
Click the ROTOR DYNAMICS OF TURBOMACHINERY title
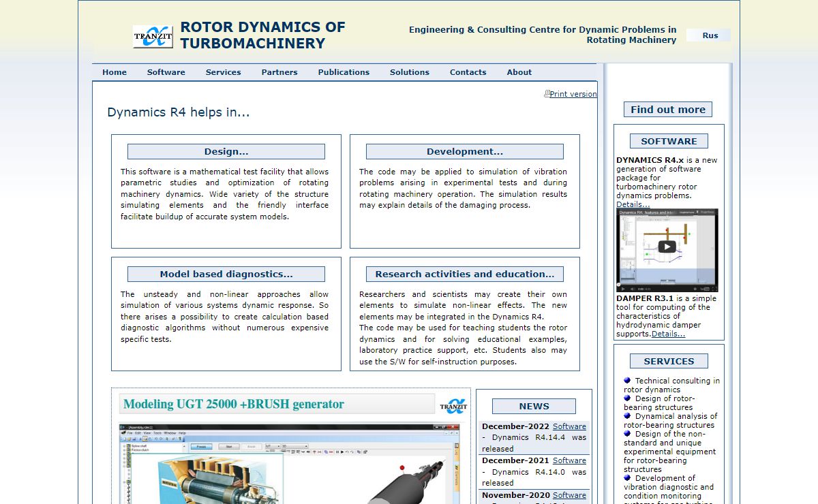pyautogui.click(x=262, y=35)
